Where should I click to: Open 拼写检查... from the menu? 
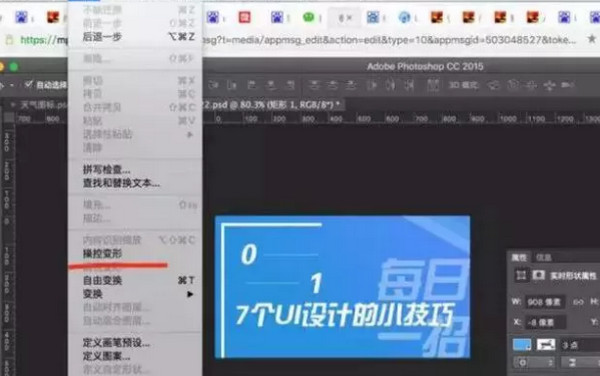(x=135, y=169)
